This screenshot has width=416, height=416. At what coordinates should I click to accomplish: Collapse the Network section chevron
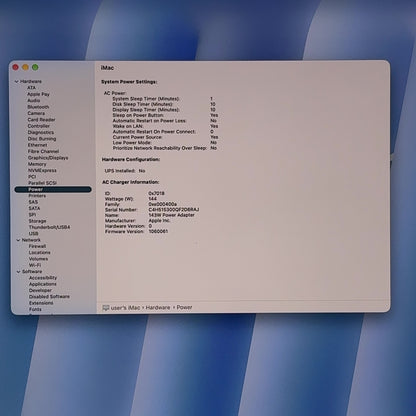(x=18, y=240)
